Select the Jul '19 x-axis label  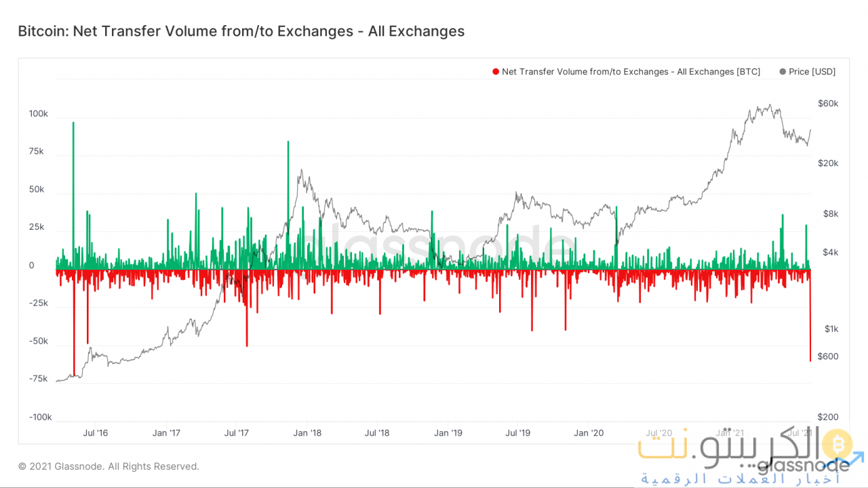pyautogui.click(x=518, y=432)
